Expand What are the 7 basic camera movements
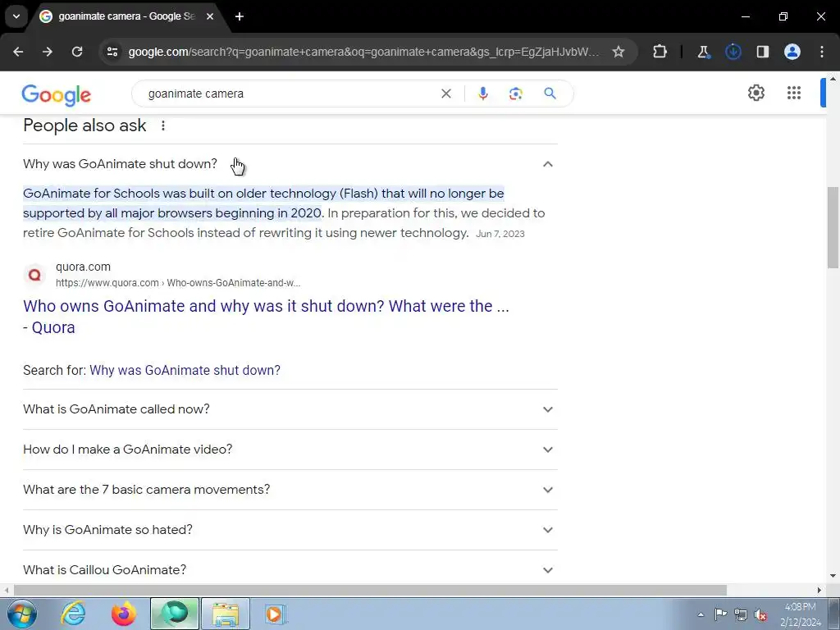The height and width of the screenshot is (630, 840). [x=290, y=490]
